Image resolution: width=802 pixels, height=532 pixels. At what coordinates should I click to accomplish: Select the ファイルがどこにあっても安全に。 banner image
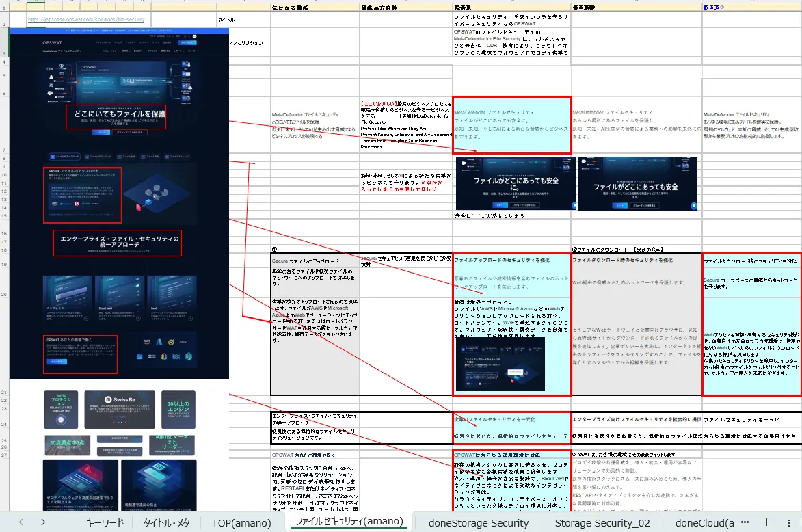[516, 184]
